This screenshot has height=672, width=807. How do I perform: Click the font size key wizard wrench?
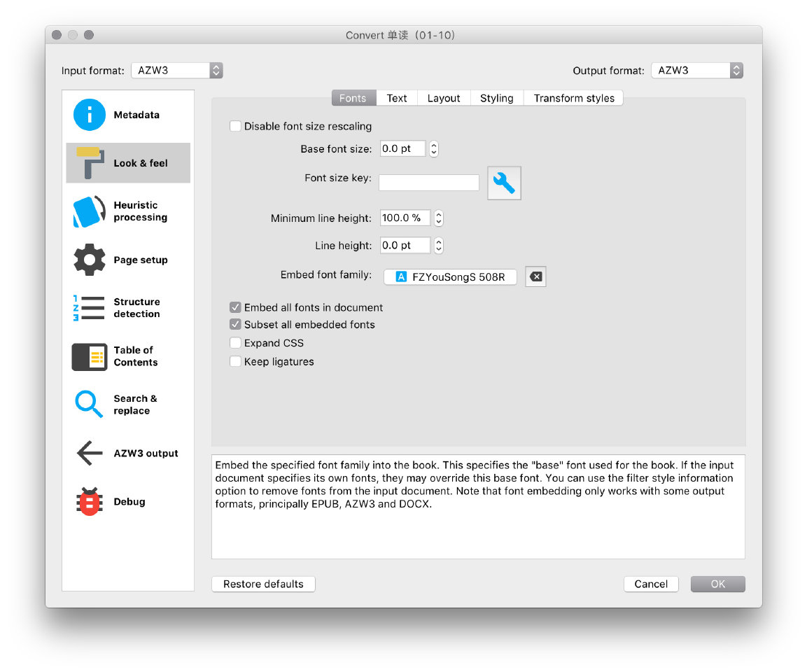tap(504, 183)
